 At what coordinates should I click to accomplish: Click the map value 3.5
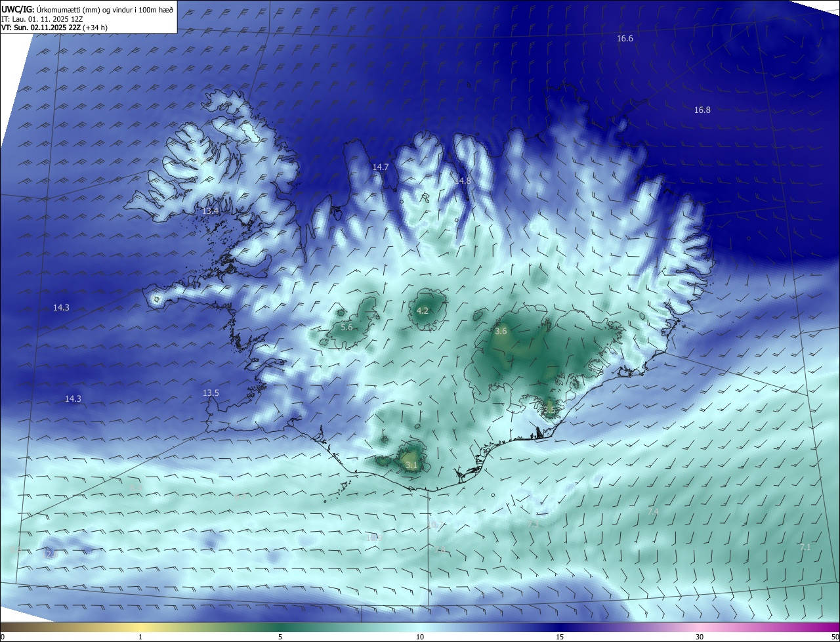click(549, 410)
